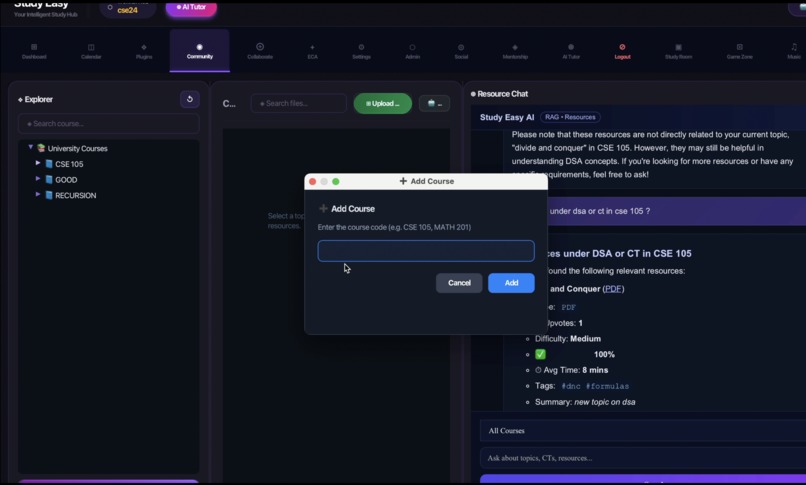Click the course code input in Add Course dialog
The height and width of the screenshot is (485, 806).
click(426, 251)
